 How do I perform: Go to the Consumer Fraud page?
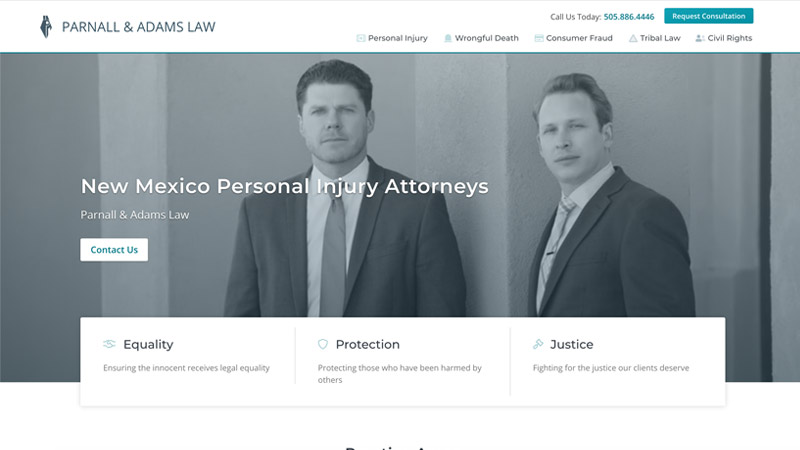click(x=573, y=38)
